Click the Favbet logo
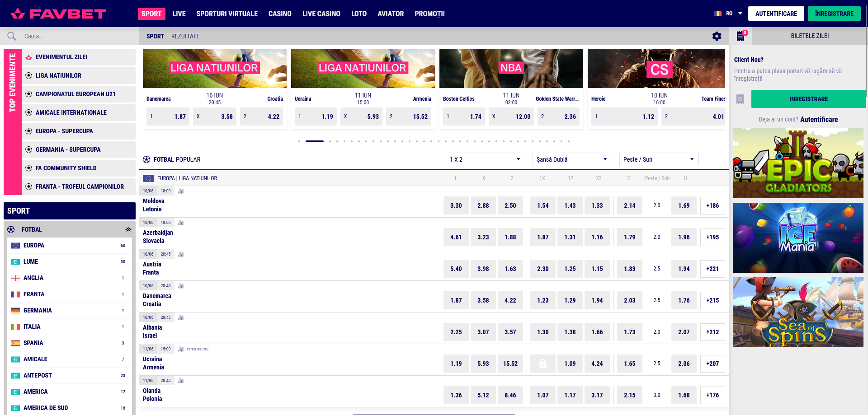868x415 pixels. (58, 14)
